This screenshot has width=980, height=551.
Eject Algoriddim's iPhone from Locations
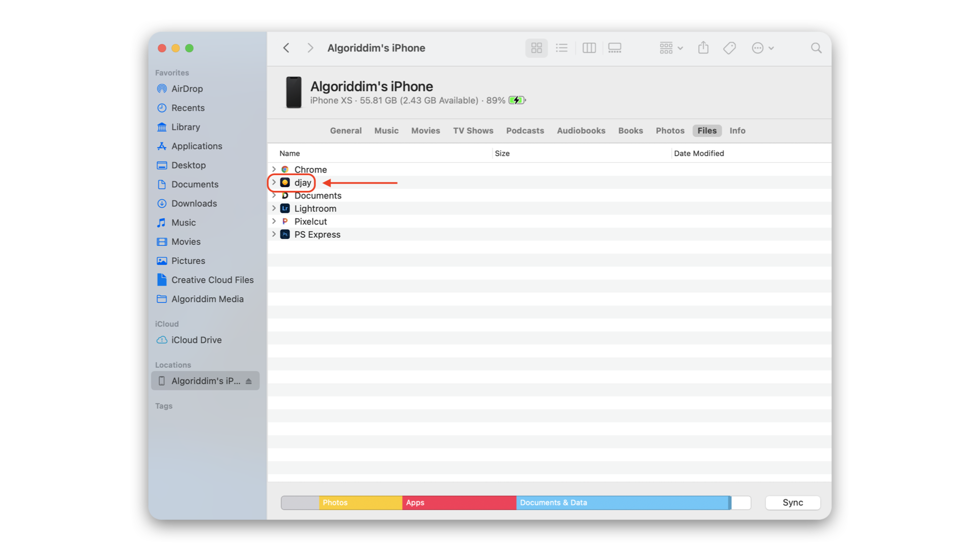click(x=249, y=381)
